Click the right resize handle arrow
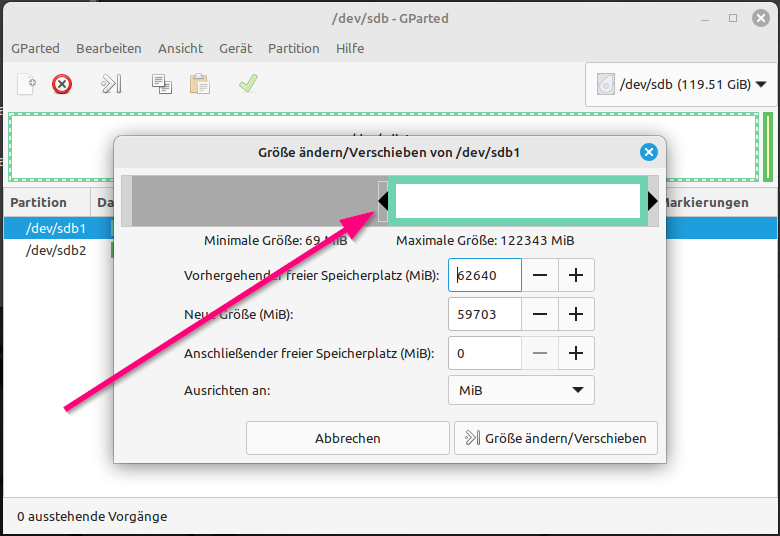Image resolution: width=780 pixels, height=536 pixels. [653, 201]
